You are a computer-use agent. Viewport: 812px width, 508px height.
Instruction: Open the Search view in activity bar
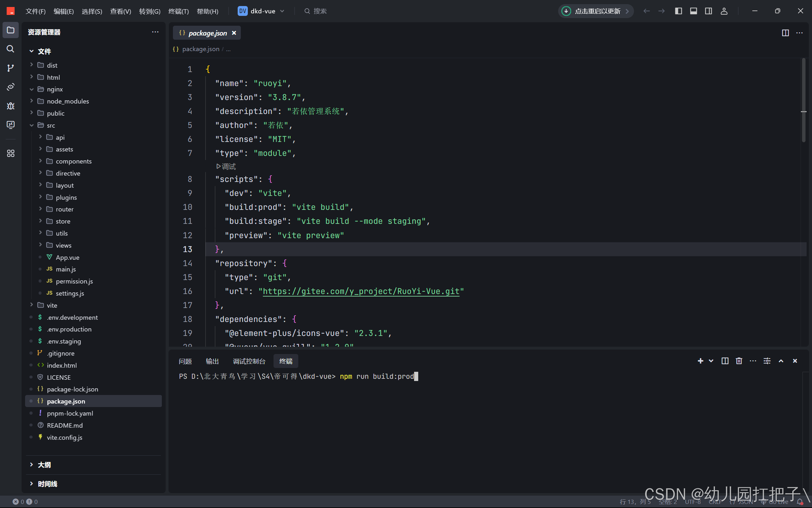point(10,49)
